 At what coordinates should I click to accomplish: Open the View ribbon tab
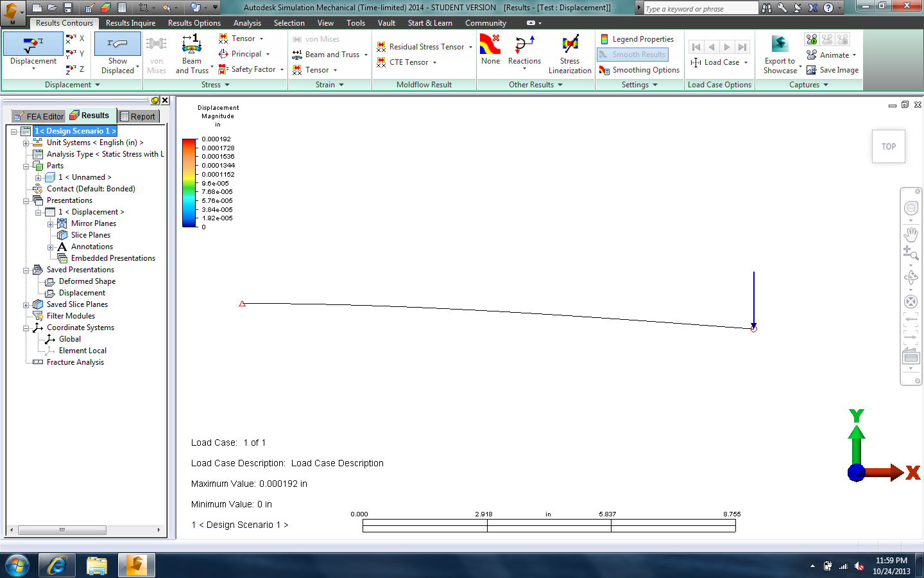(x=326, y=23)
